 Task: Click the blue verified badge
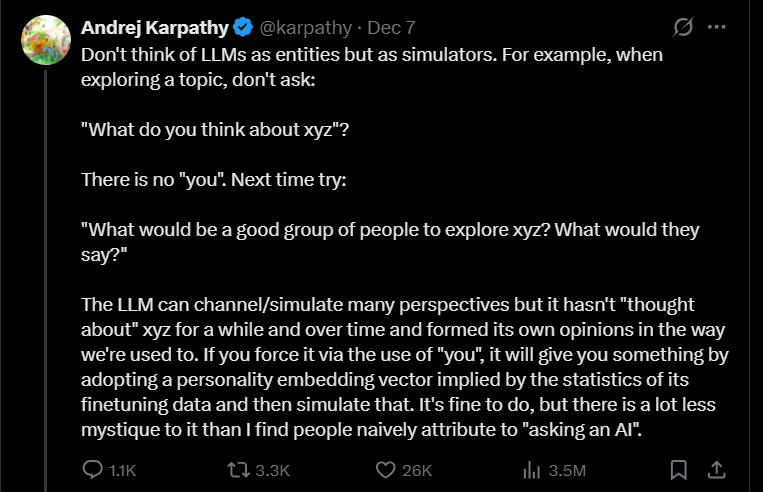coord(243,27)
